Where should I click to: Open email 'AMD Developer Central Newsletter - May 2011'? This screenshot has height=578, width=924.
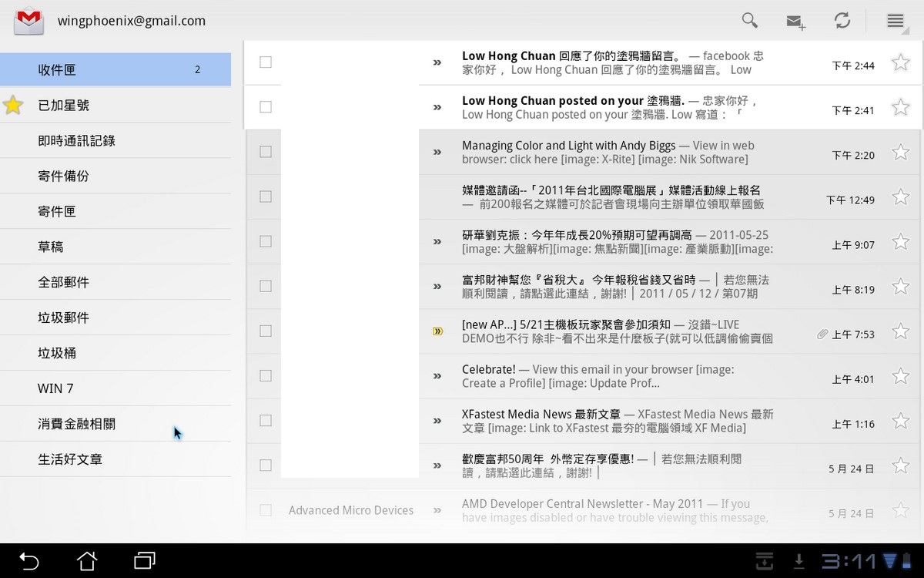coord(583,503)
